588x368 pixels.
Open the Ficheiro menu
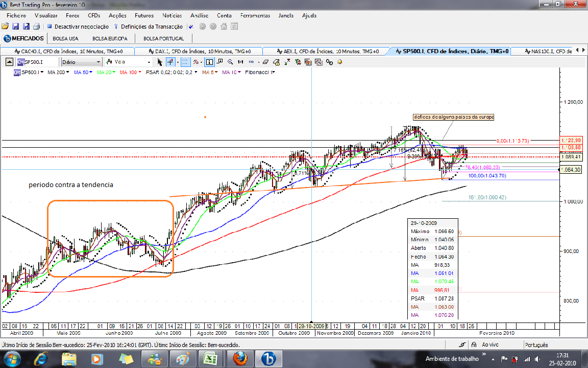[x=16, y=15]
